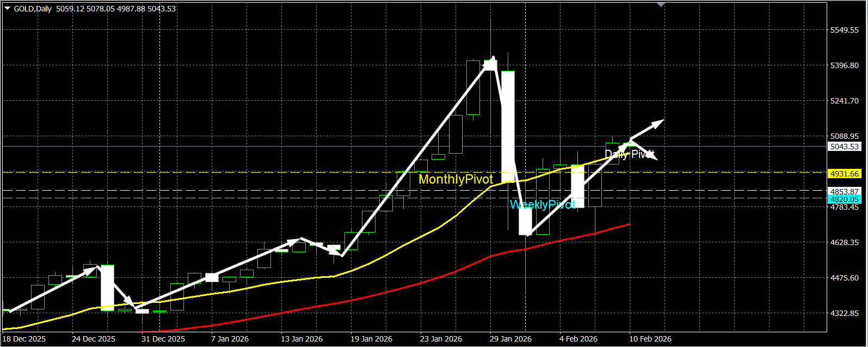Click the gray chart shift triangle marker
The image size is (868, 347).
tap(661, 4)
